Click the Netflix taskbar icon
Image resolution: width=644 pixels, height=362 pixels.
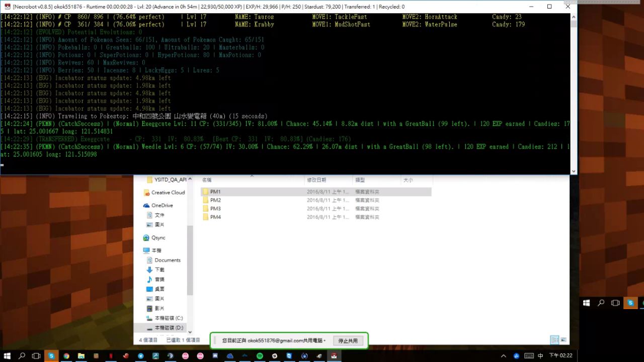[111, 355]
